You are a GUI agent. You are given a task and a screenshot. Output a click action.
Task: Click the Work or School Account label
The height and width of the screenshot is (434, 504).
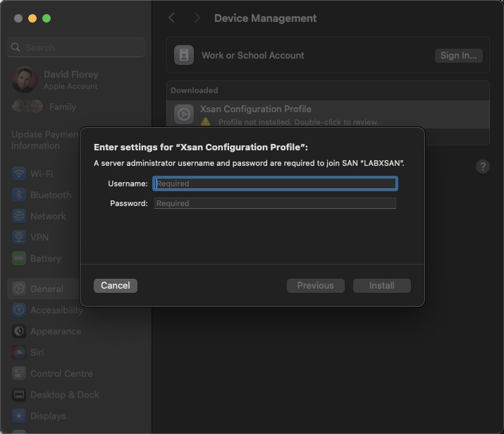coord(253,55)
